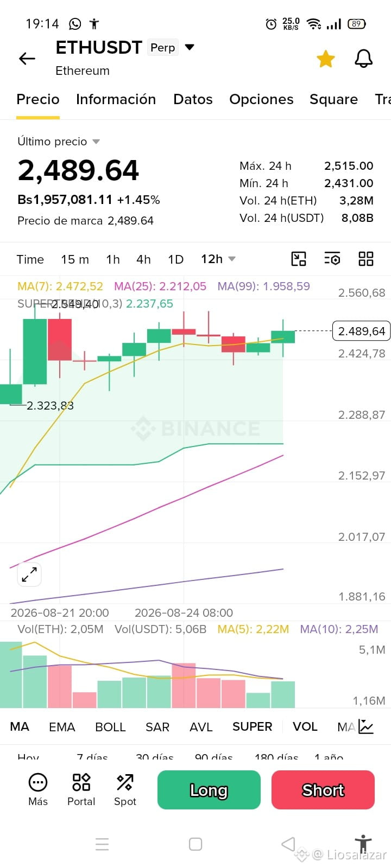Image resolution: width=391 pixels, height=868 pixels.
Task: Expand the ETHUSDT Perp pair dropdown arrow
Action: (x=190, y=47)
